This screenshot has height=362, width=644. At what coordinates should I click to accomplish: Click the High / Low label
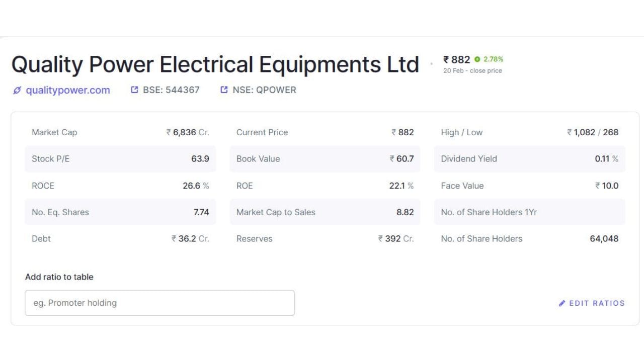461,132
